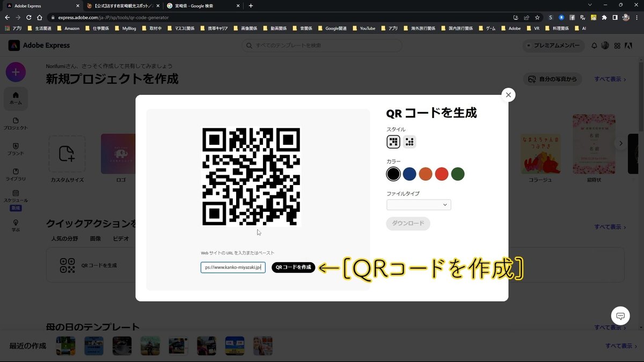
Task: Open ブランド in the sidebar
Action: point(16,149)
